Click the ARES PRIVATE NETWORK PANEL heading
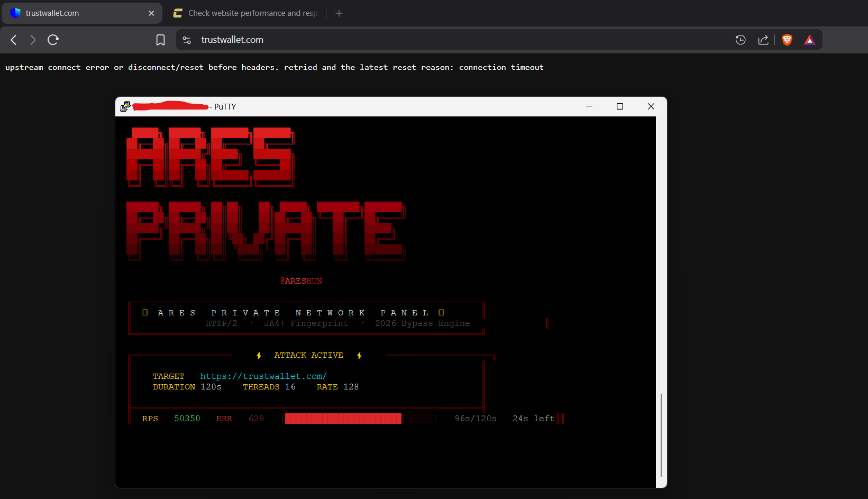868x499 pixels. (x=293, y=313)
